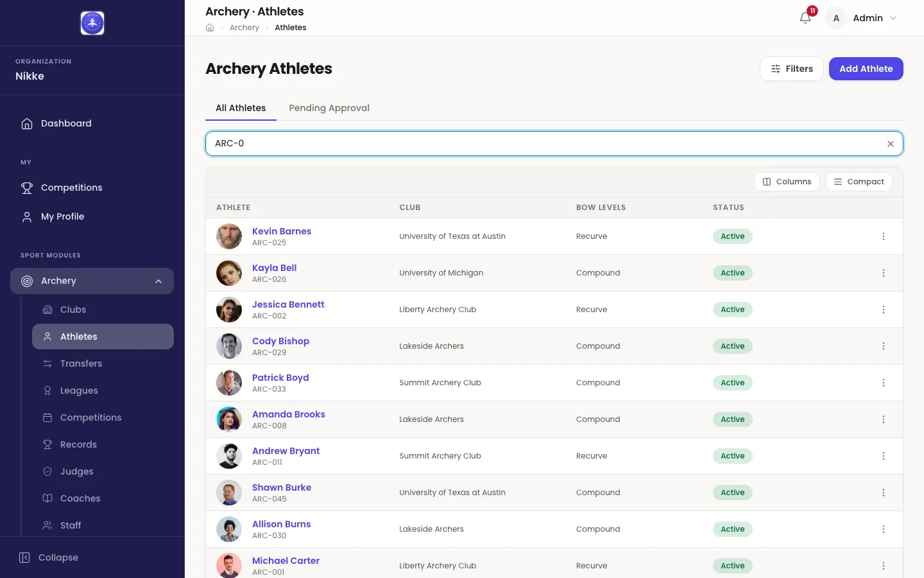Click Kevin Barnes avatar photo
Screen dimensions: 924x578
coord(229,236)
